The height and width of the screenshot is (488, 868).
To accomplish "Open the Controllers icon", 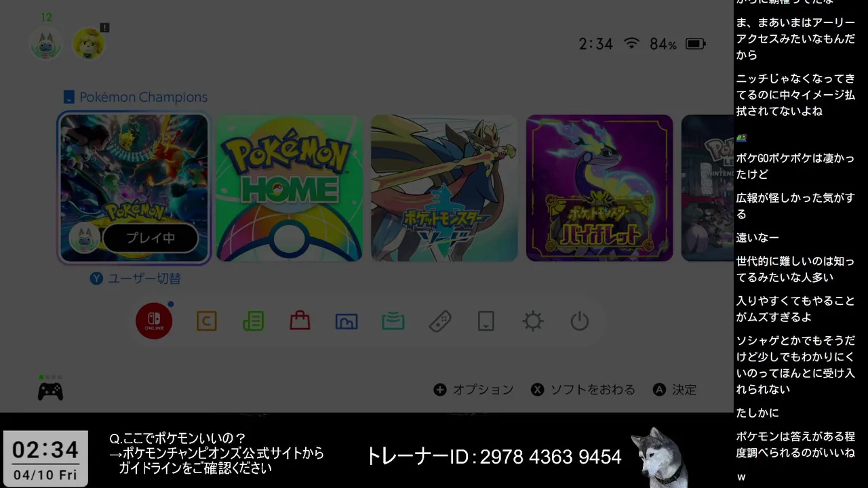I will (440, 321).
